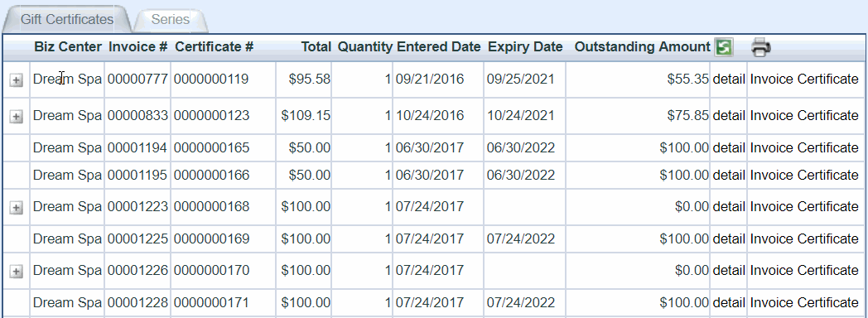Open detail link for invoice 00001226
The image size is (868, 318).
(x=729, y=270)
